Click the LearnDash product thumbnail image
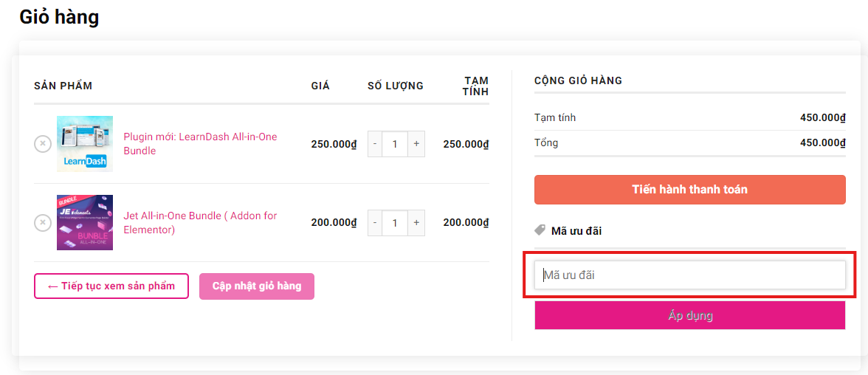 (x=85, y=144)
